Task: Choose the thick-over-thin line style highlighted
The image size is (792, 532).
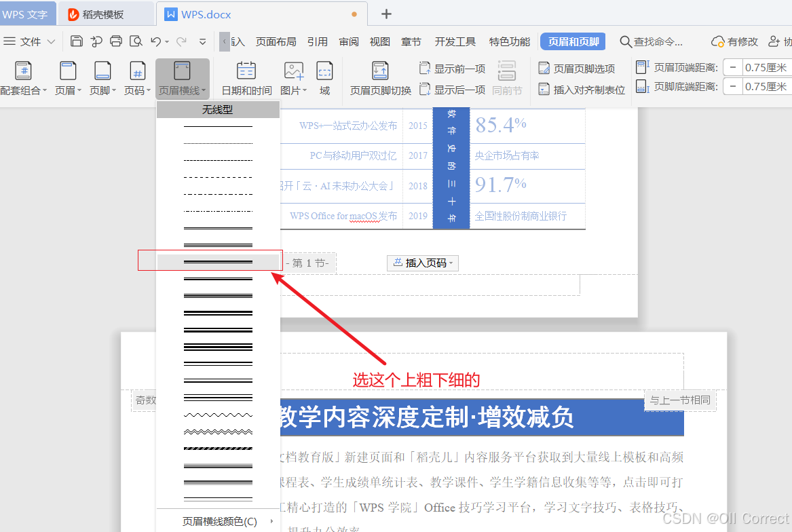Action: click(x=218, y=262)
